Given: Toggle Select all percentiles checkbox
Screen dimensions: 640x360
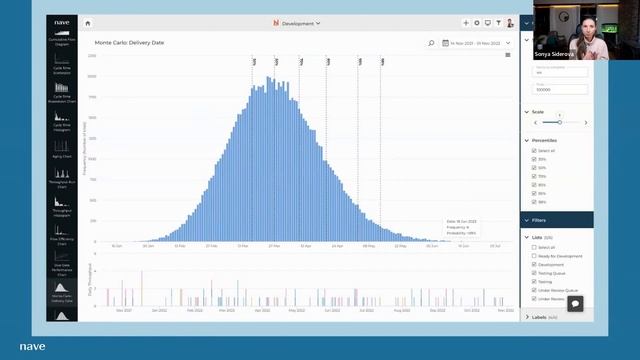Looking at the screenshot, I should click(x=534, y=151).
